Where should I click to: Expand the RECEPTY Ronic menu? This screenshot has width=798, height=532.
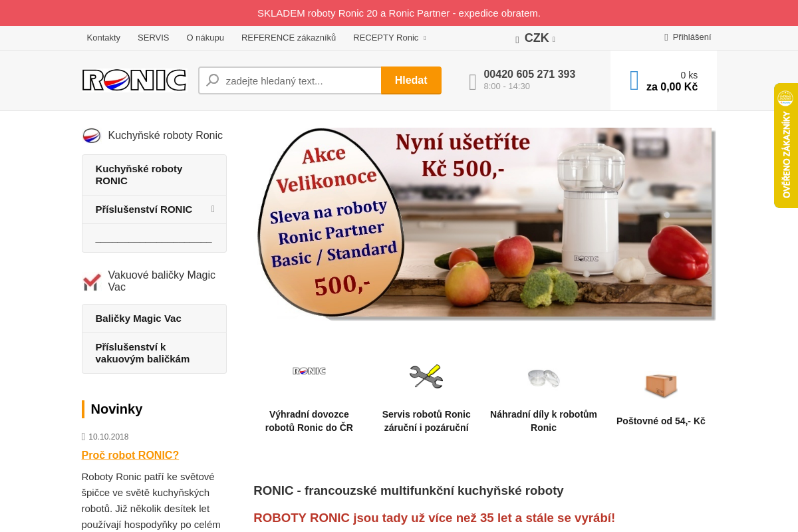(390, 38)
